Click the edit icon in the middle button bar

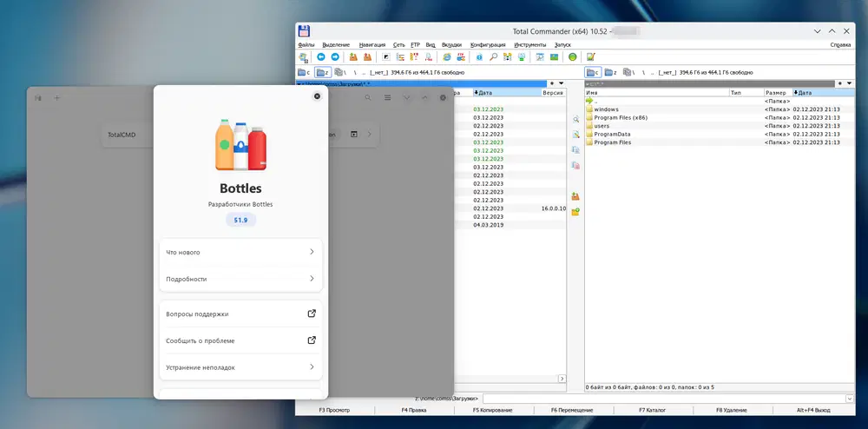tap(575, 135)
